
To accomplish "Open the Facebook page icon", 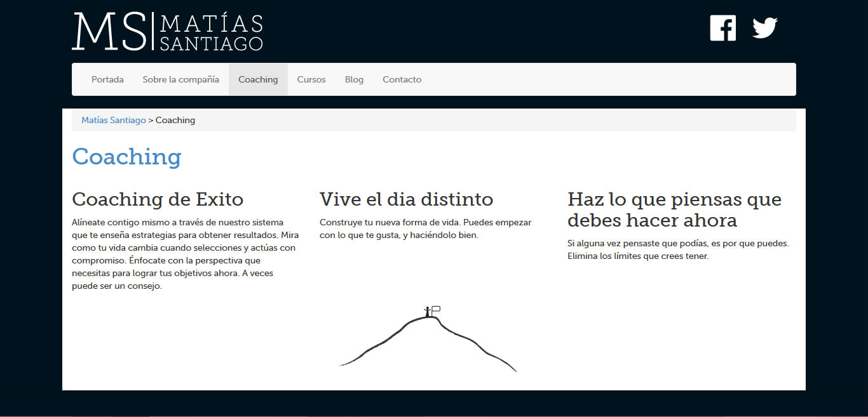I will click(x=722, y=28).
